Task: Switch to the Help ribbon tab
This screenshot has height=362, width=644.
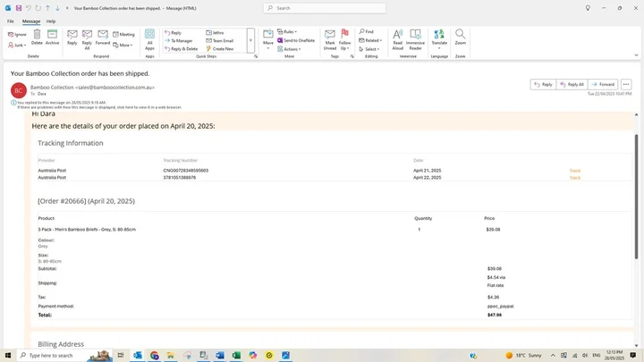Action: pyautogui.click(x=51, y=21)
